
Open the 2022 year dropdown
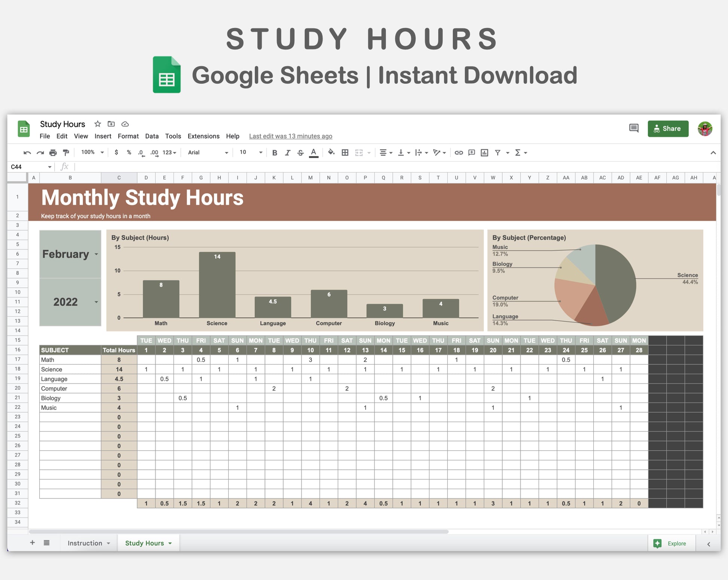tap(96, 302)
